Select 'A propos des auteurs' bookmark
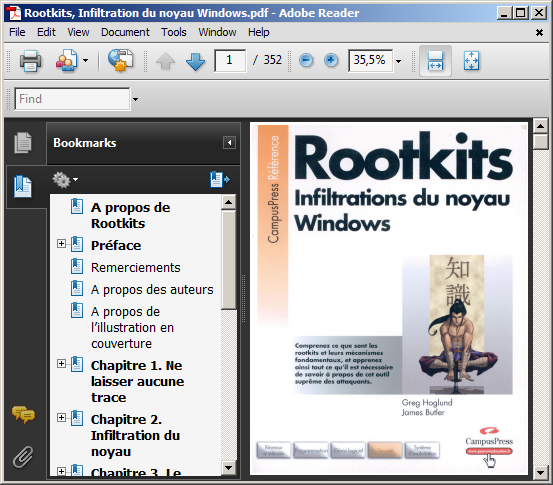Image resolution: width=553 pixels, height=485 pixels. tap(152, 290)
